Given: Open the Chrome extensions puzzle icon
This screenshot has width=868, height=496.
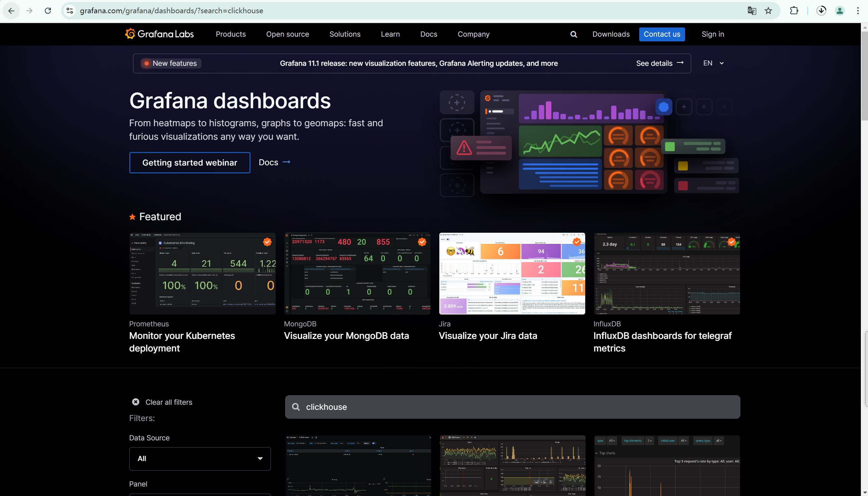Looking at the screenshot, I should pyautogui.click(x=794, y=11).
